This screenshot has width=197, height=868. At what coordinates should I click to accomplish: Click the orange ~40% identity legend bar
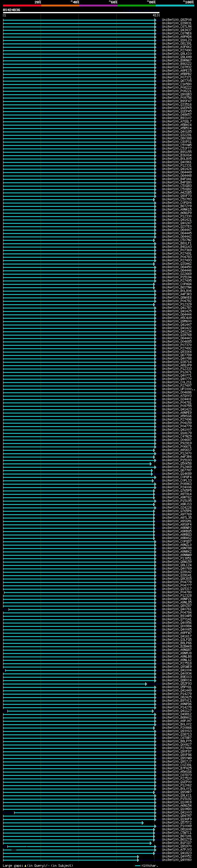(x=60, y=6)
